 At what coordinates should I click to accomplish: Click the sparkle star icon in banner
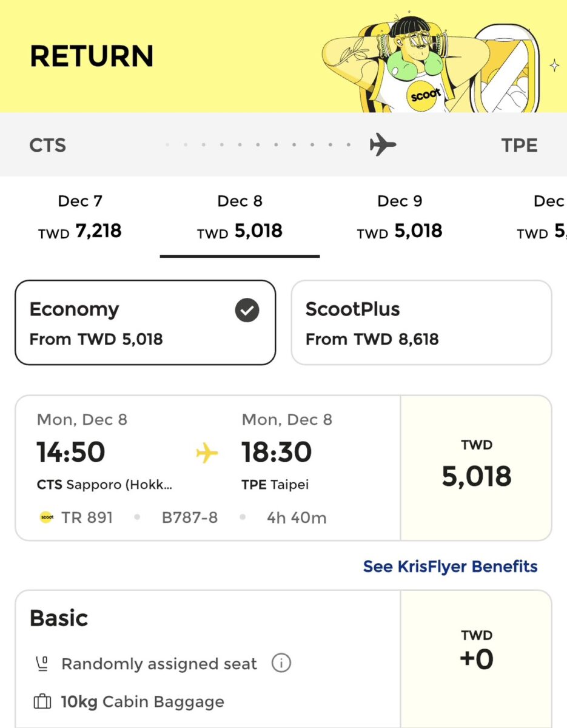tap(554, 66)
